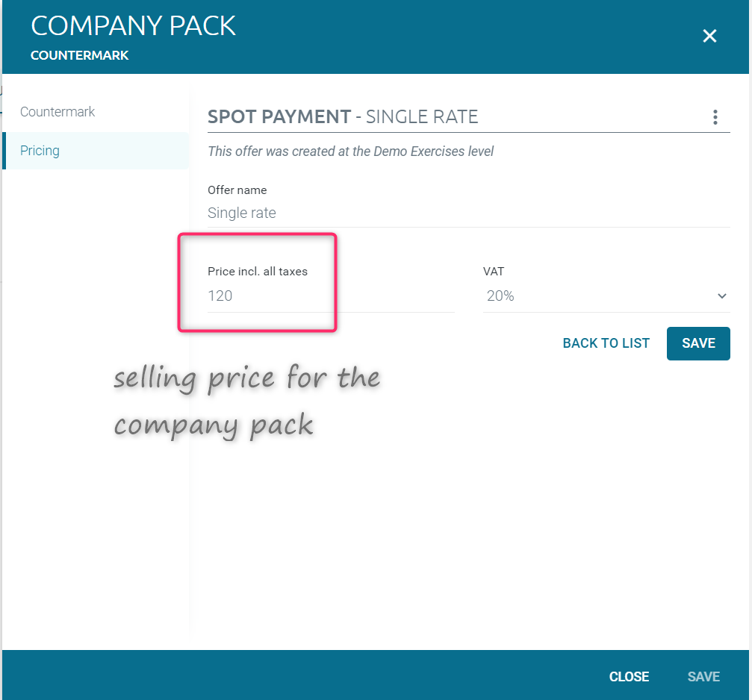This screenshot has width=752, height=700.
Task: Select the Pricing sidebar tab
Action: [x=40, y=151]
